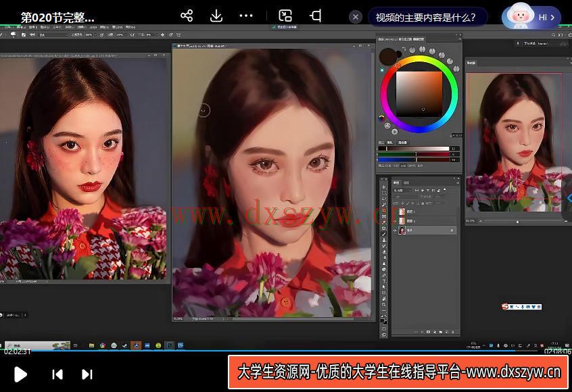572x392 pixels.
Task: Open the brush mode dropdown in options bar
Action: pos(53,34)
